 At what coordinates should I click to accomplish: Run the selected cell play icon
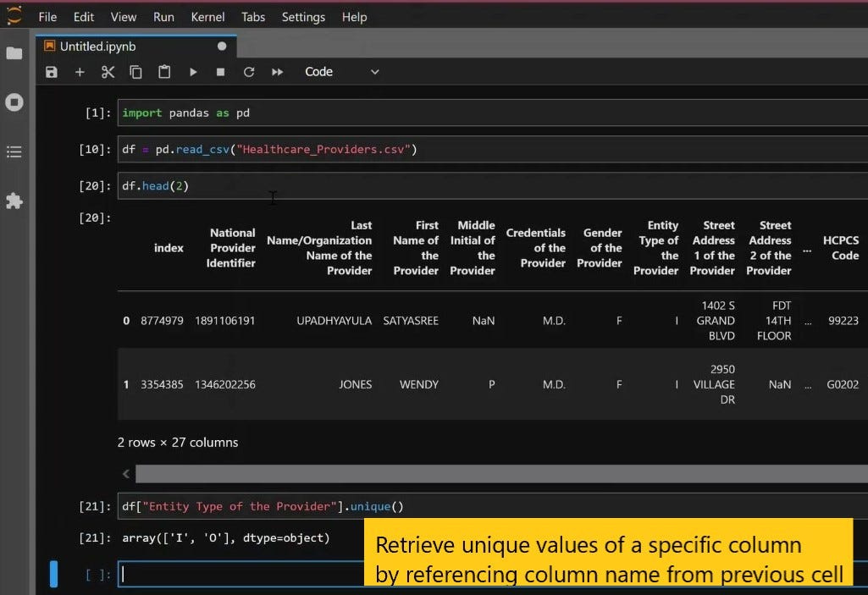coord(193,72)
